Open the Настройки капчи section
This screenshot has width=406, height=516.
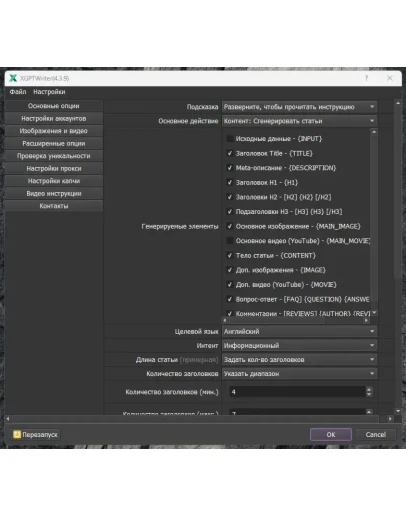54,181
